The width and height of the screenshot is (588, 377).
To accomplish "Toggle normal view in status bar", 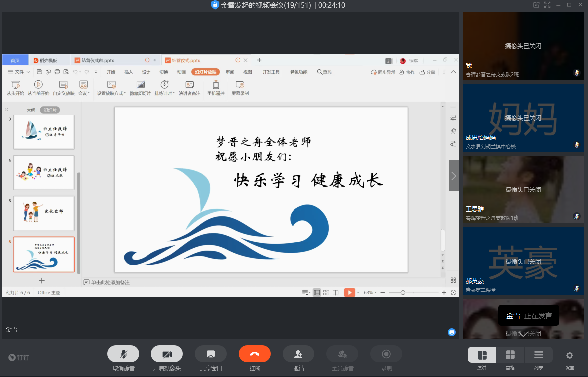I will pyautogui.click(x=317, y=293).
